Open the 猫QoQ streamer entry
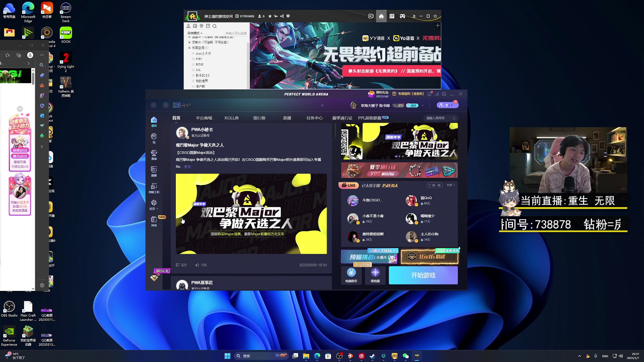Image resolution: width=644 pixels, height=362 pixels. 420,200
